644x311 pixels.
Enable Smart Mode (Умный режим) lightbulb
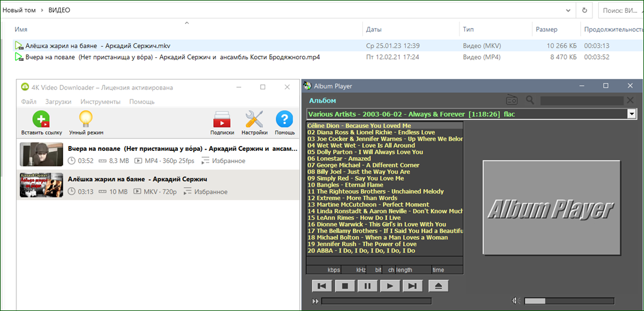[86, 120]
